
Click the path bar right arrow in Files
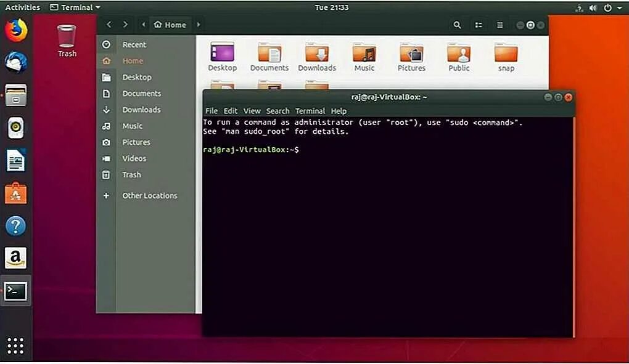tap(198, 25)
